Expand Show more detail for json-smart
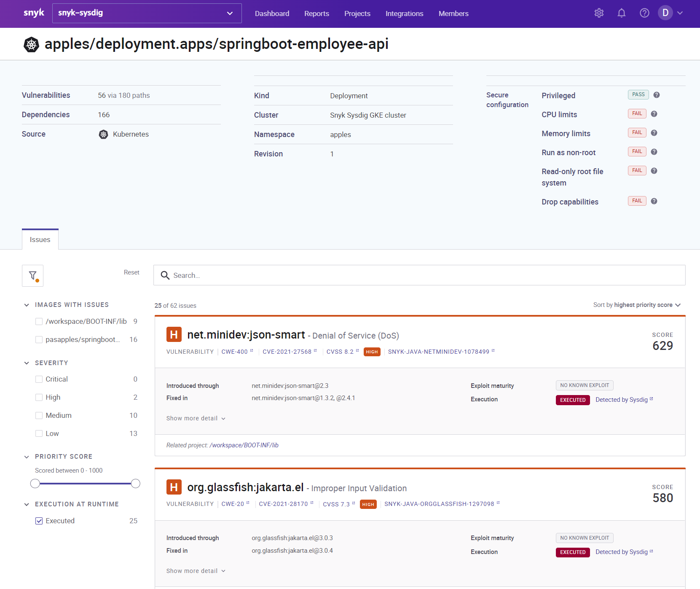The width and height of the screenshot is (700, 589). (x=196, y=418)
